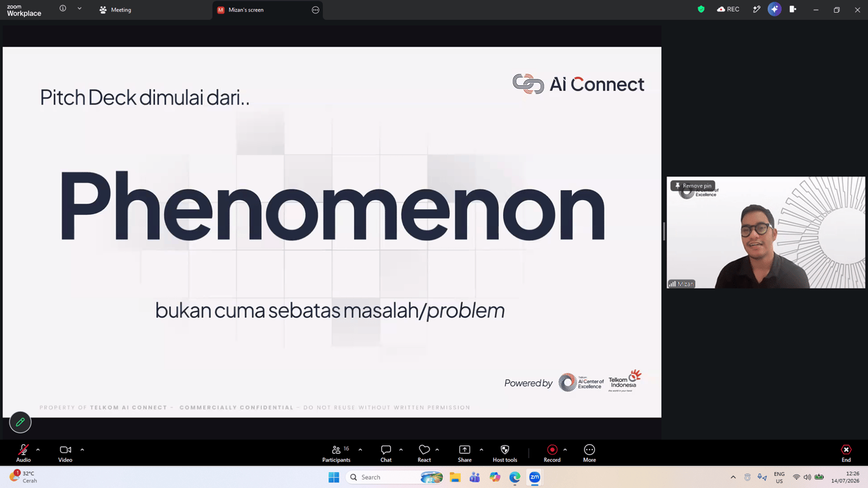Remove pin from Mizan's video
Image resolution: width=868 pixels, height=488 pixels.
click(693, 186)
